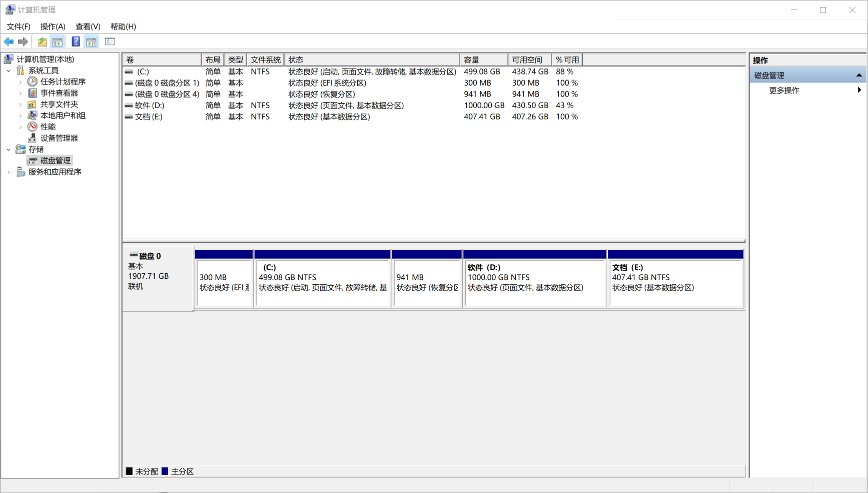
Task: Toggle the show/hide console tree icon
Action: pos(58,42)
